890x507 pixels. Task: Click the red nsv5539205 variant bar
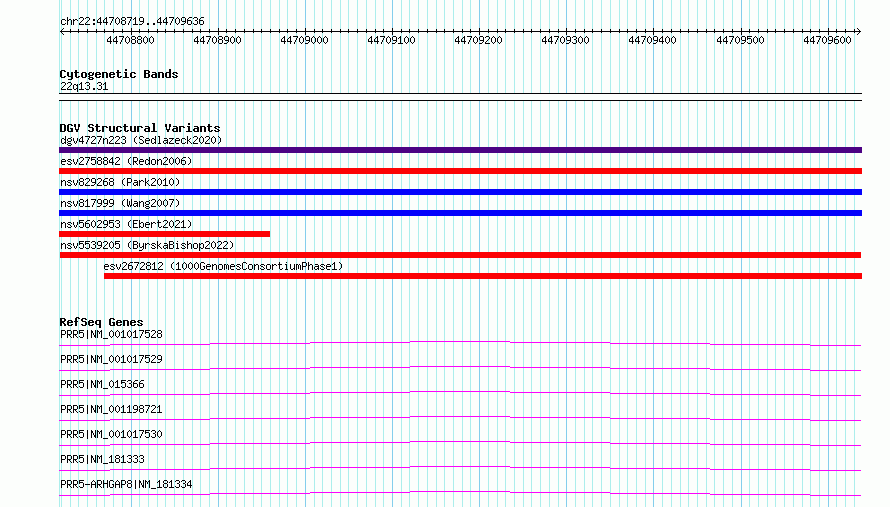(460, 255)
